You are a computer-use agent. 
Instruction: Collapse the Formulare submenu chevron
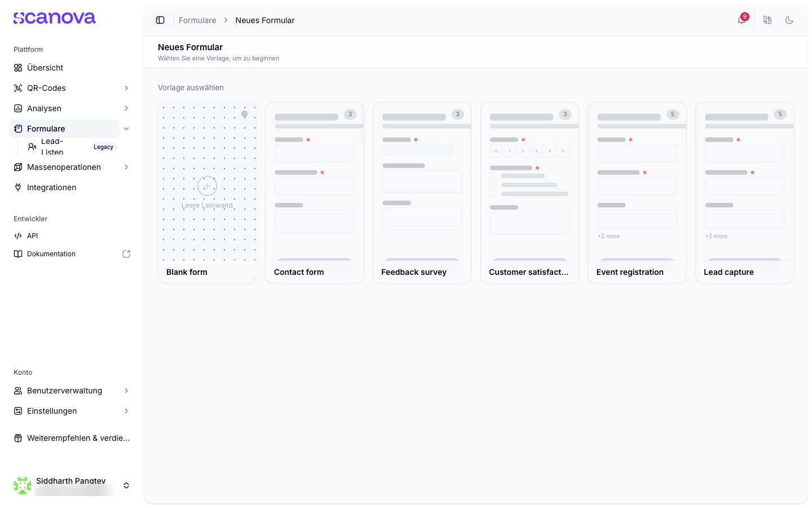click(x=126, y=129)
